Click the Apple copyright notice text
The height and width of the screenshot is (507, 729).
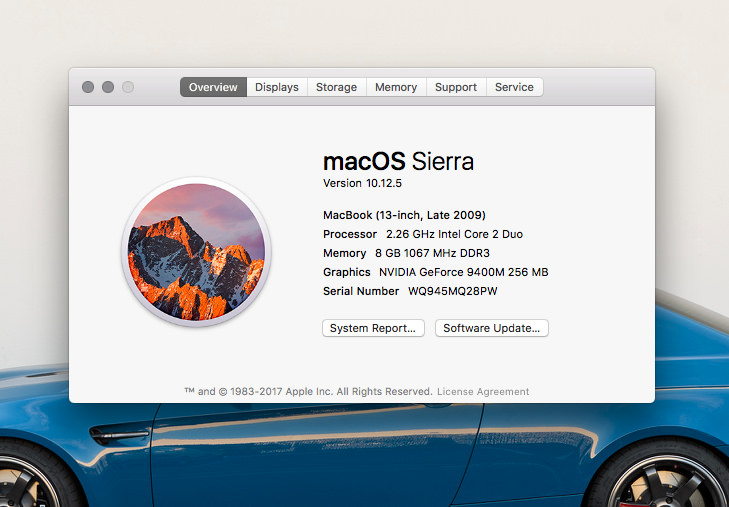[309, 392]
